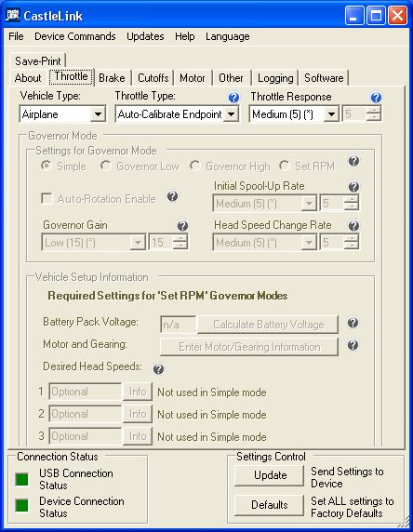Click the Device Connection Status green indicator
Image resolution: width=413 pixels, height=532 pixels.
[22, 505]
